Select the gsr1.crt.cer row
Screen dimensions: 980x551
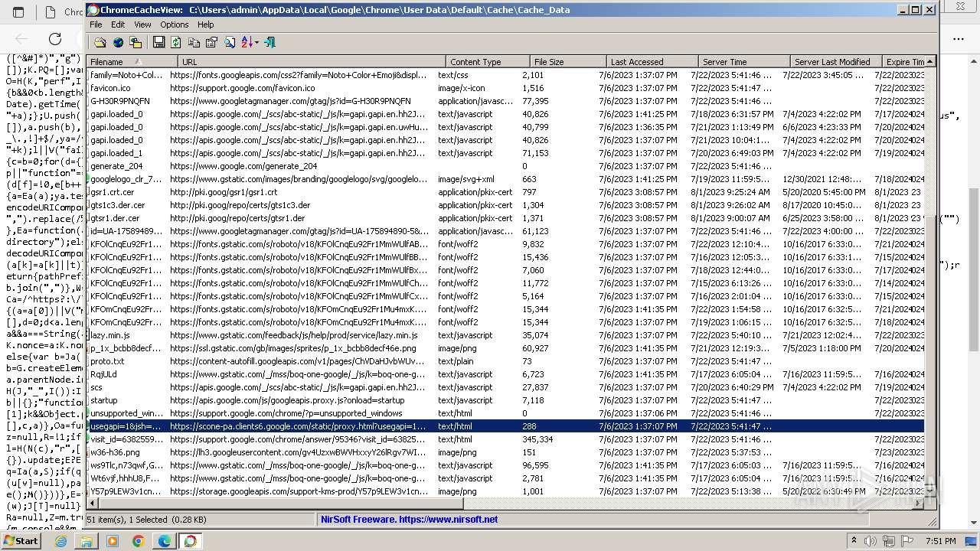pyautogui.click(x=505, y=192)
